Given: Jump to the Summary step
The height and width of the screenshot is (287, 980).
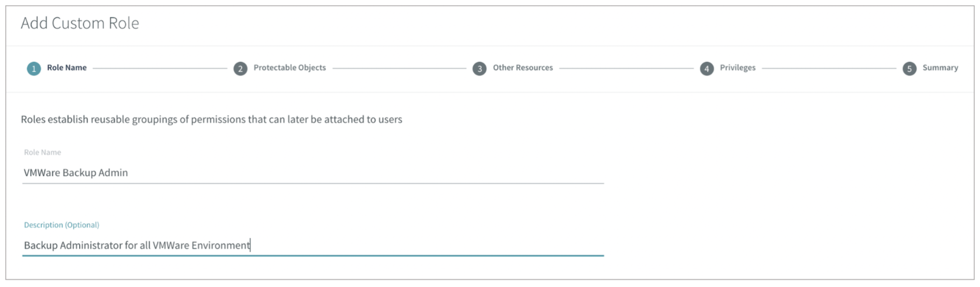Looking at the screenshot, I should point(940,68).
